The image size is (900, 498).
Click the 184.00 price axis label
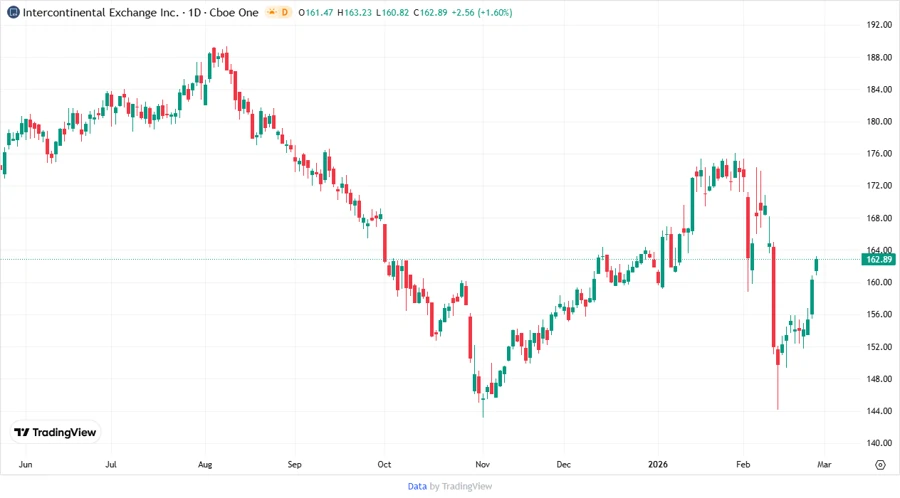(x=879, y=89)
